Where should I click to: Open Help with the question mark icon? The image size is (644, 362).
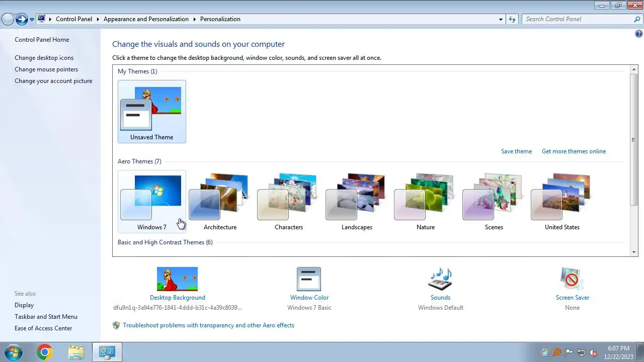click(x=639, y=34)
